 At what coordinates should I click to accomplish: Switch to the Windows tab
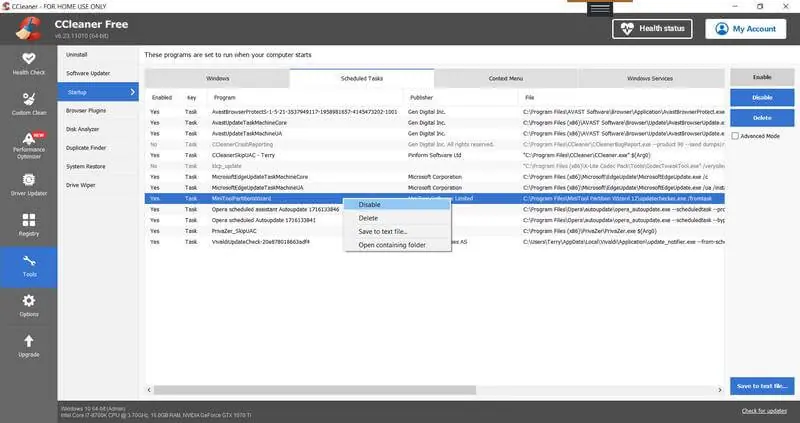(x=217, y=79)
